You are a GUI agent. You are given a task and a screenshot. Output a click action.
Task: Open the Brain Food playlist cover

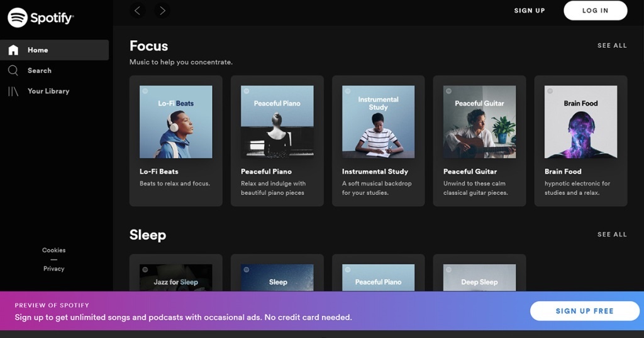click(580, 122)
